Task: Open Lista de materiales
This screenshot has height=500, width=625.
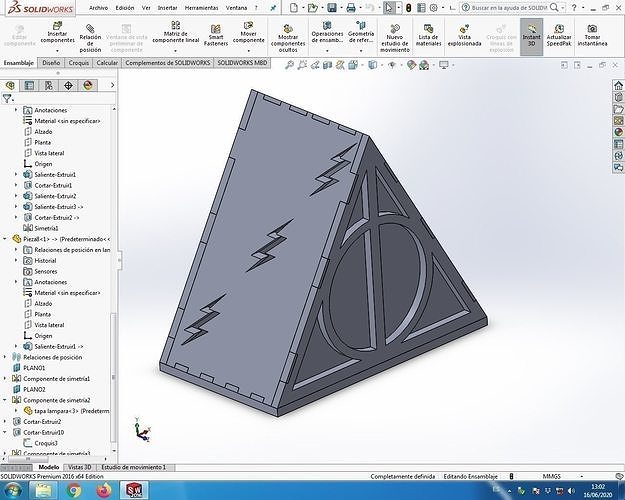Action: point(428,35)
